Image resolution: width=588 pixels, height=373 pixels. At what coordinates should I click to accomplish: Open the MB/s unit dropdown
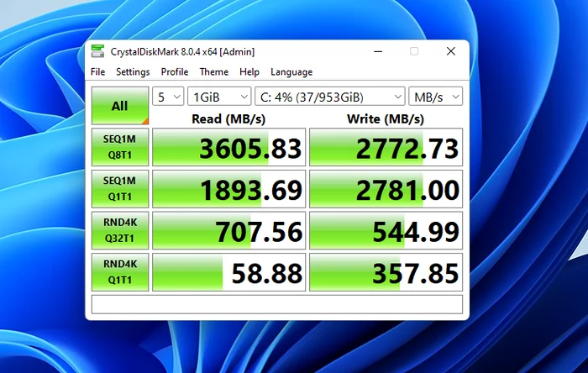coord(435,97)
